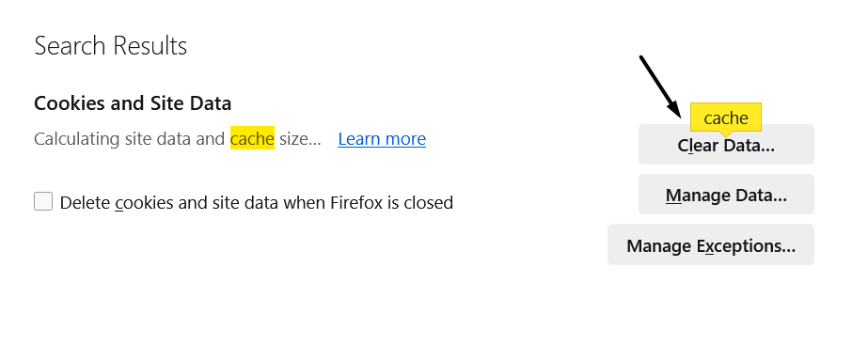Click the Delete cookies and site data label text

(x=257, y=203)
